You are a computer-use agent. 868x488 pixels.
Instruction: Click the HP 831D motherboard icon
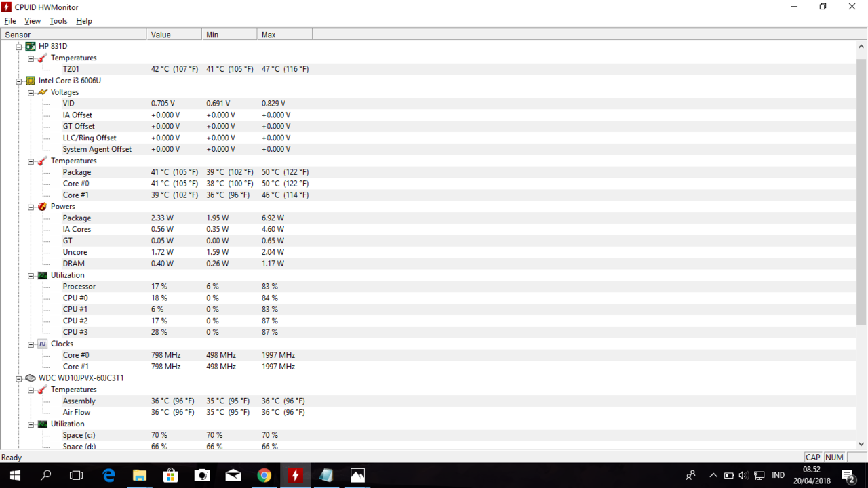pos(31,46)
